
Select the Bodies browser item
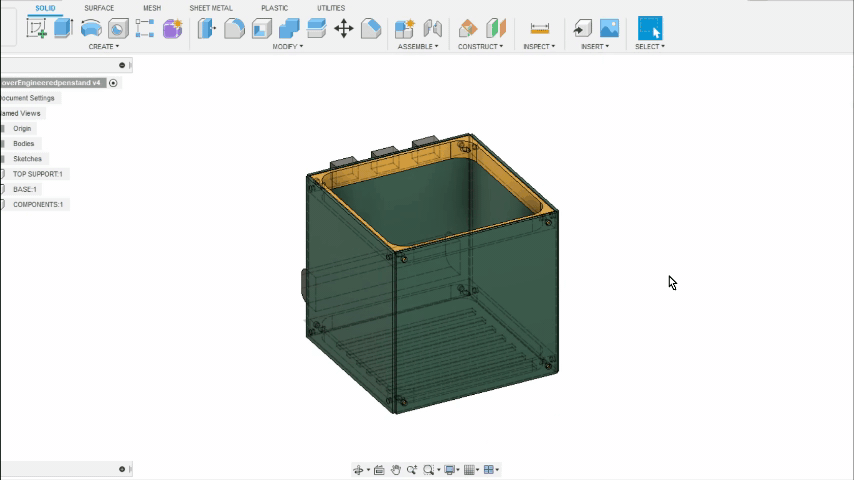click(x=23, y=144)
